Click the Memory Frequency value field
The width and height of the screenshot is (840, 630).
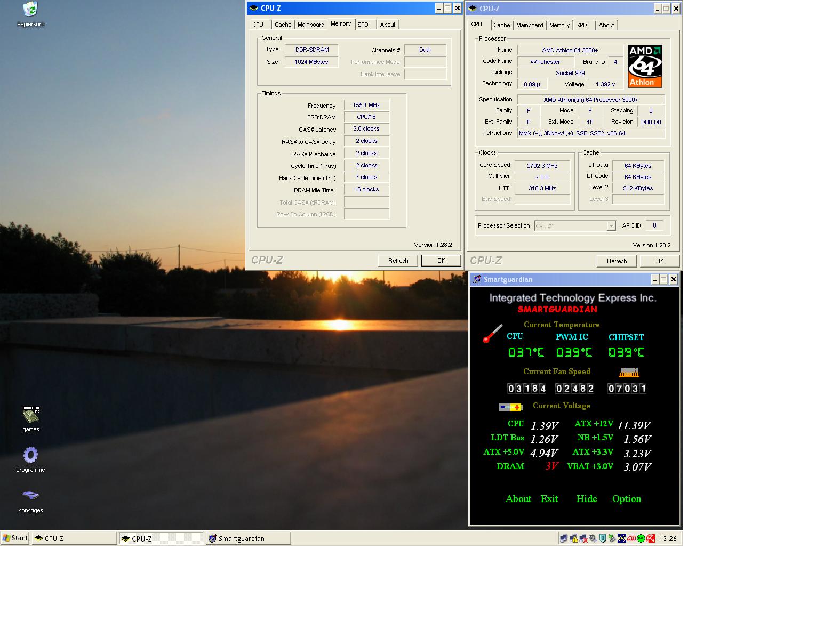[366, 106]
